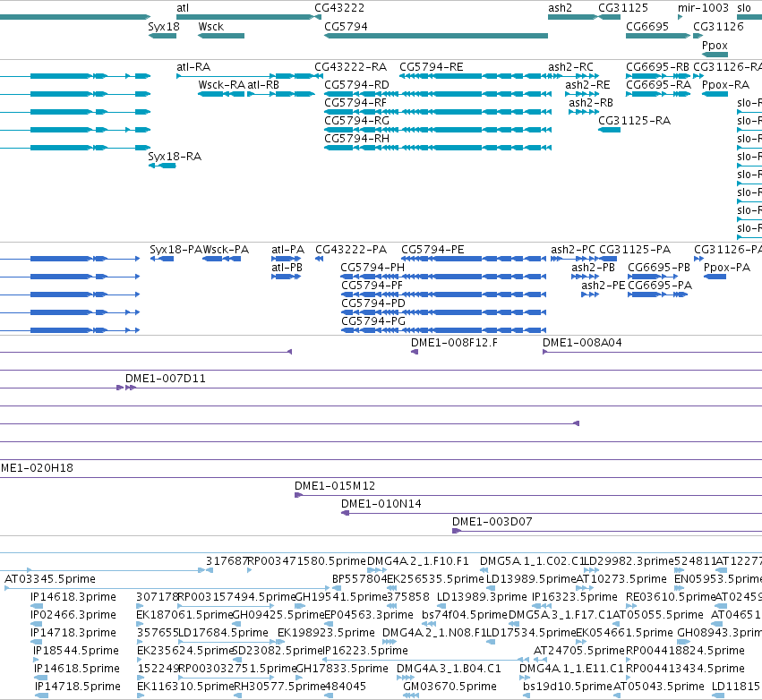
Task: Open the CG5794-RG transcript label
Action: point(356,121)
